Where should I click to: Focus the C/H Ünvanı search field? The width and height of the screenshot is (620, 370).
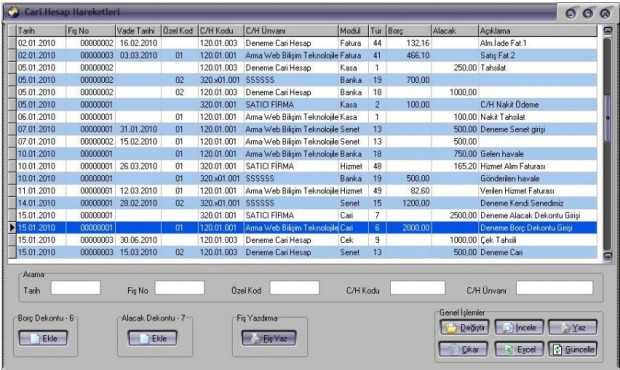click(555, 288)
